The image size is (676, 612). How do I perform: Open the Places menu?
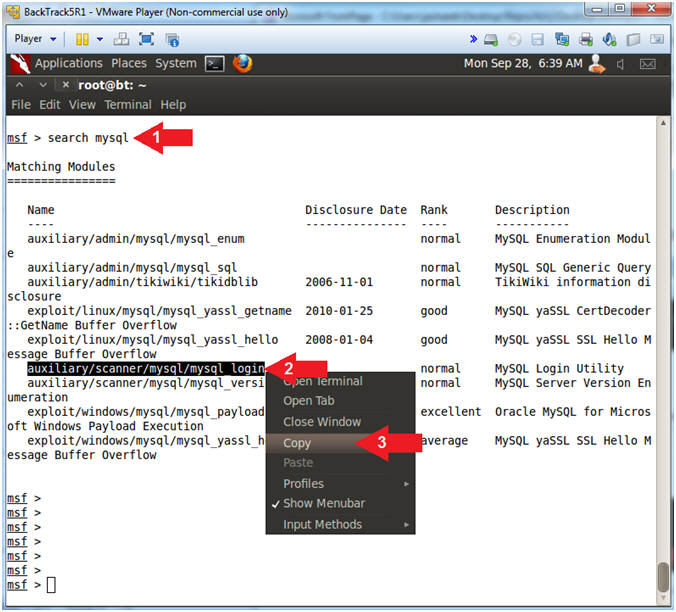(129, 63)
